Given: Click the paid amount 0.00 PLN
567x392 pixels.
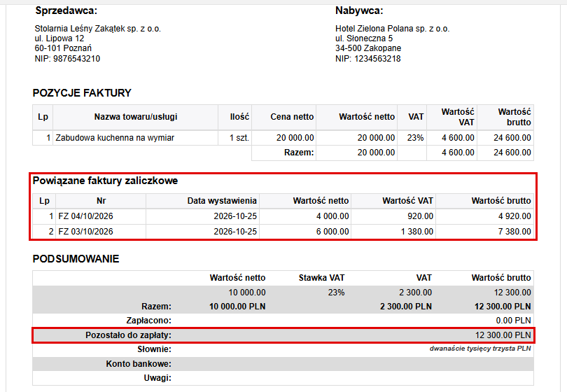Looking at the screenshot, I should (514, 321).
